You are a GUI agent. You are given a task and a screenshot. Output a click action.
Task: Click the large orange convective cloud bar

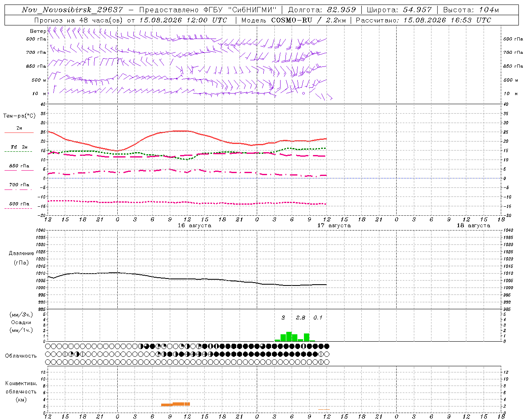click(x=176, y=404)
